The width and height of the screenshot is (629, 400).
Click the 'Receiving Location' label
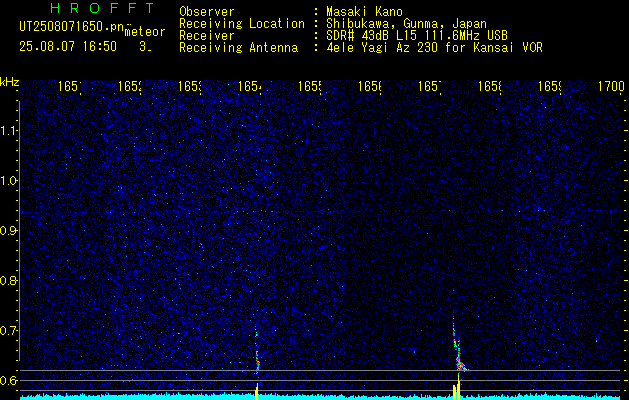pos(242,24)
